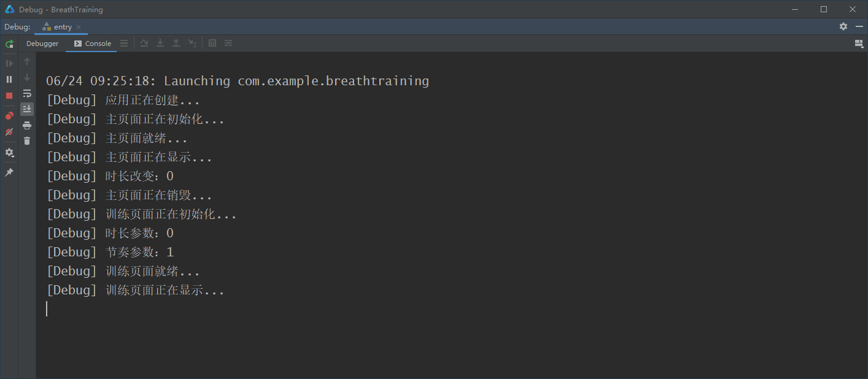Open Restore Layout menu icon at right
Viewport: 868px width, 379px height.
859,43
